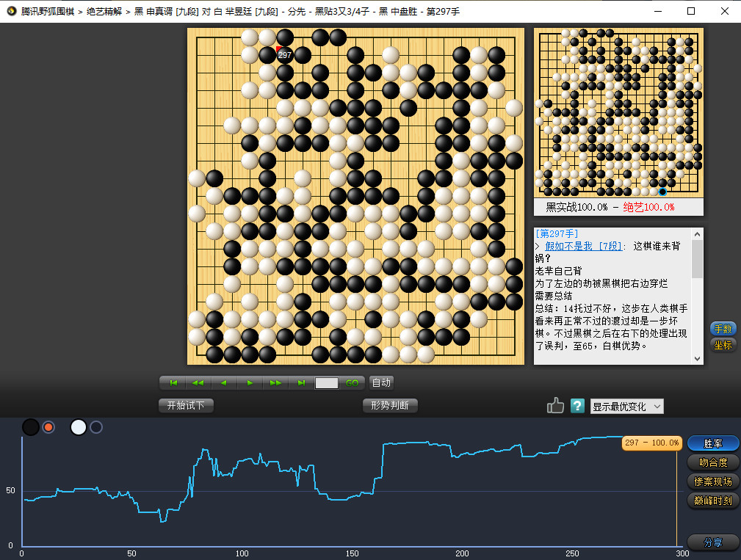Click the 开始试下 button
741x560 pixels.
[186, 406]
